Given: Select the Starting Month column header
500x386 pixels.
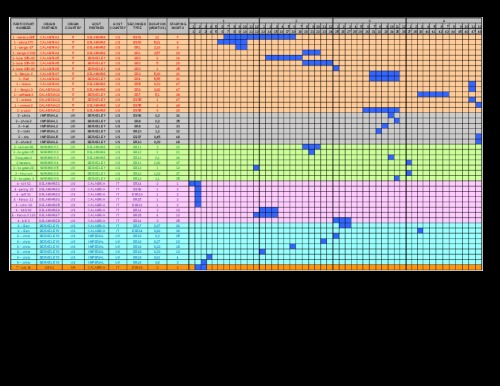Looking at the screenshot, I should pyautogui.click(x=178, y=26).
